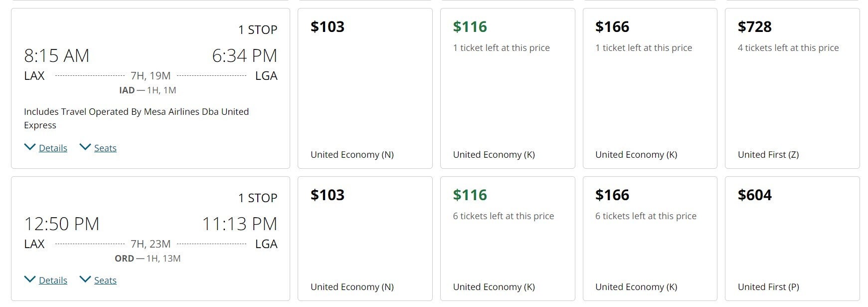The image size is (868, 307).
Task: Select the $166 fare with 6 tickets left
Action: click(650, 239)
